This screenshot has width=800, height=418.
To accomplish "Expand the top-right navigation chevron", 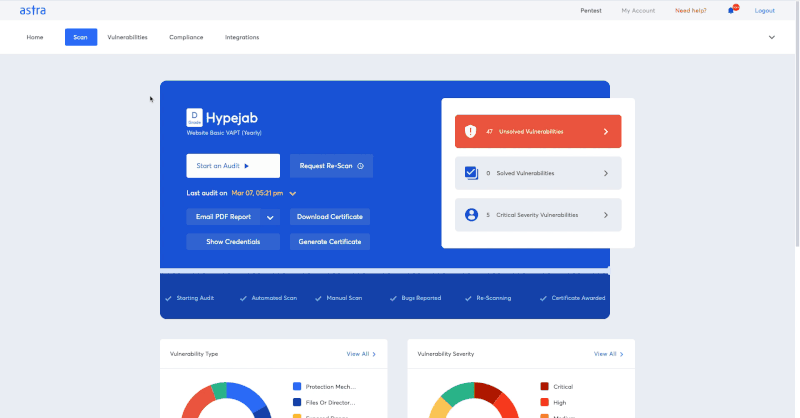I will (x=771, y=37).
